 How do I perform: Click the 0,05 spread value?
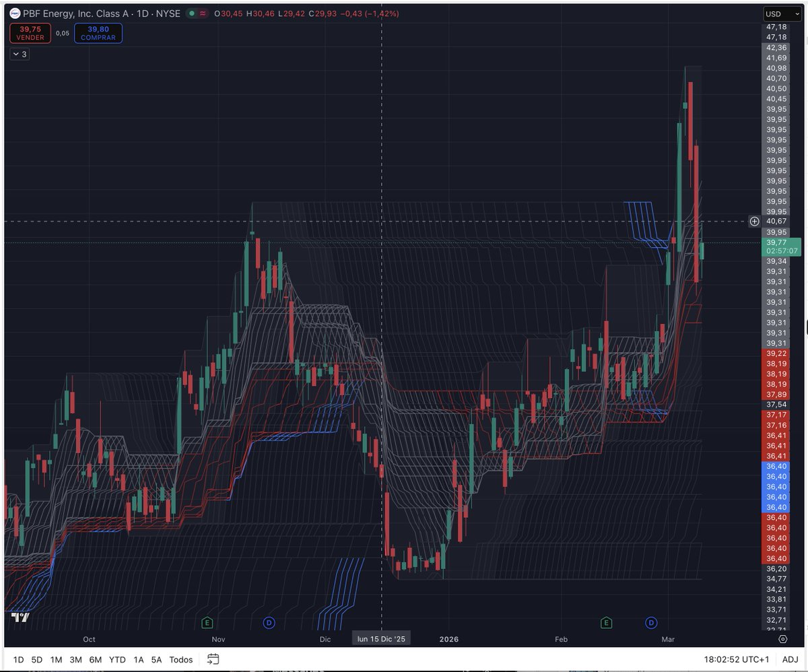point(63,33)
